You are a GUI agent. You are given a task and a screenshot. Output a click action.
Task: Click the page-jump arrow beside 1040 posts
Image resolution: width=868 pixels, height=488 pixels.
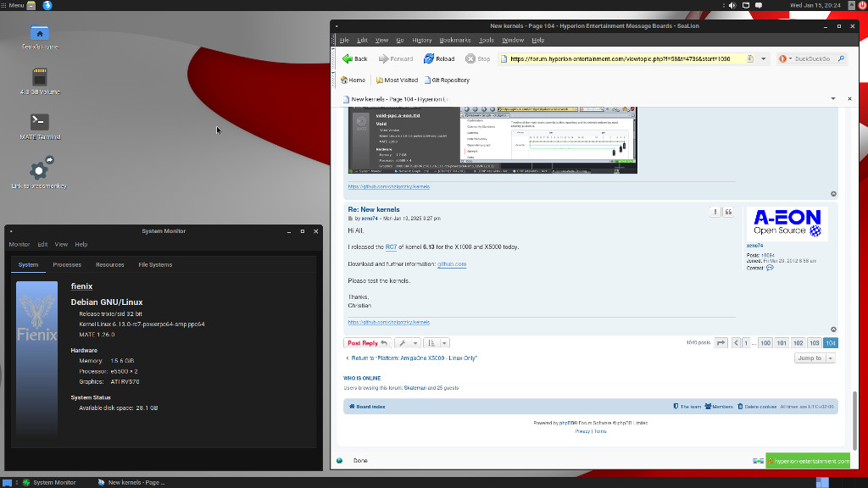721,343
